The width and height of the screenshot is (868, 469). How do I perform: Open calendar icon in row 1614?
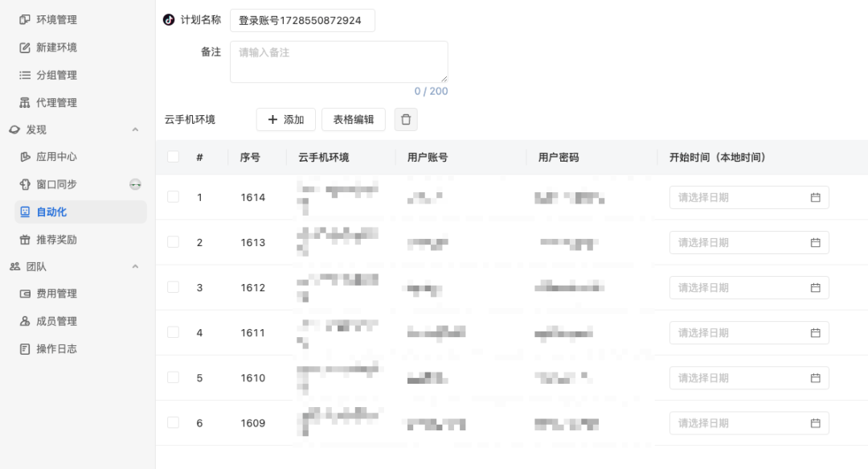click(815, 198)
